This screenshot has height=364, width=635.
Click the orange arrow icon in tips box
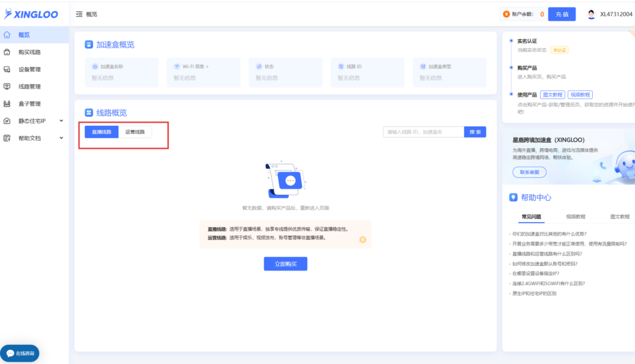point(362,239)
